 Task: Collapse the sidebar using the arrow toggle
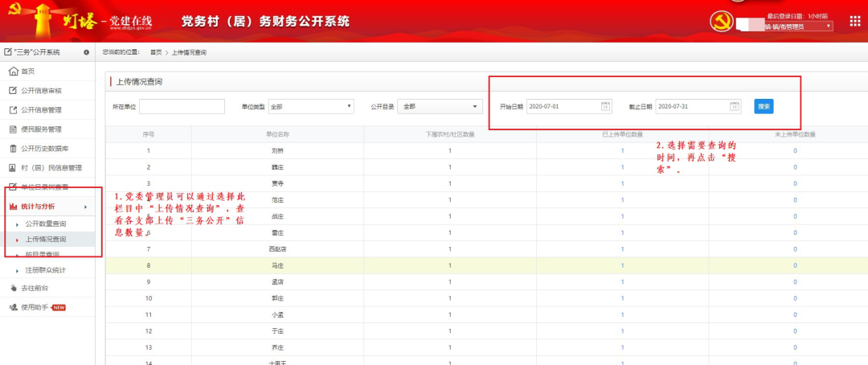pyautogui.click(x=86, y=52)
